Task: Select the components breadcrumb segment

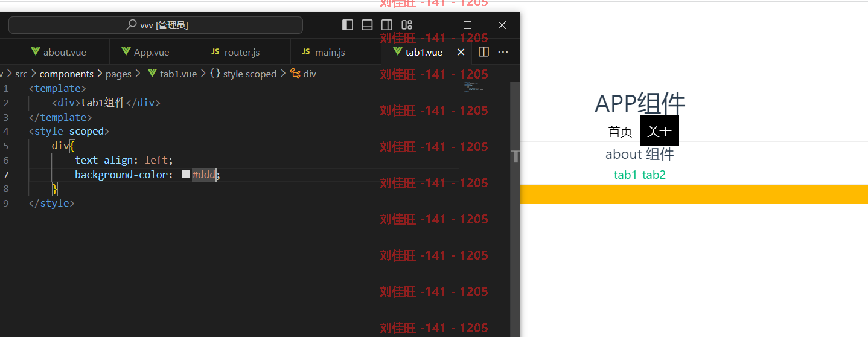Action: [x=66, y=74]
